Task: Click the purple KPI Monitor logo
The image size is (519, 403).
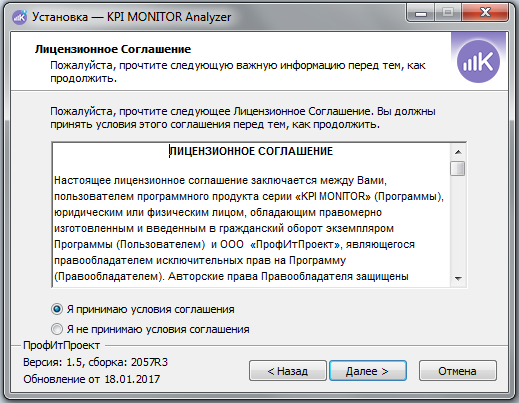Action: pos(478,61)
